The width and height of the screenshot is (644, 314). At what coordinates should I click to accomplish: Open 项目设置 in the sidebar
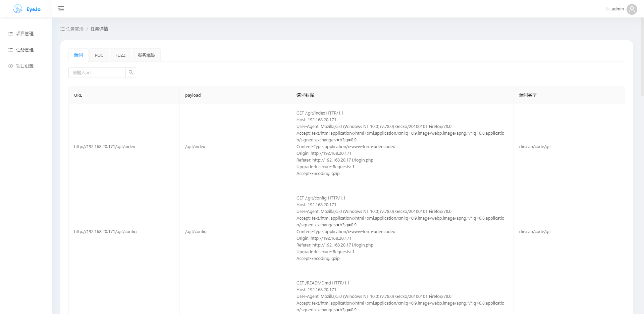tap(25, 66)
